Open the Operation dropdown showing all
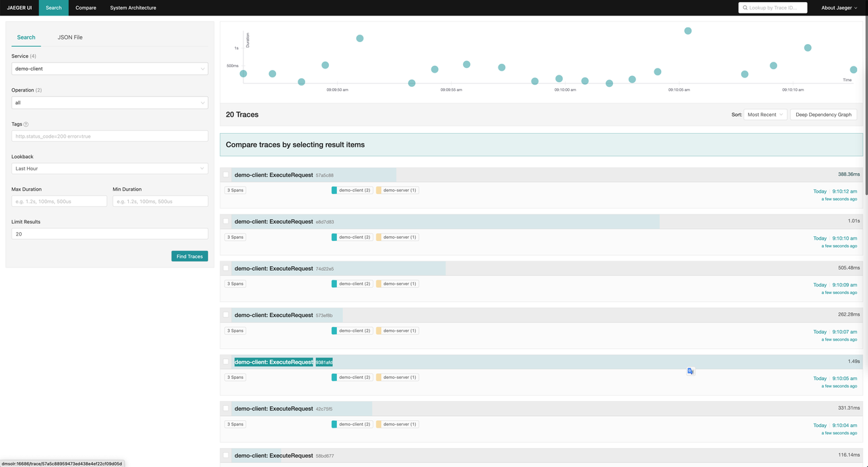This screenshot has width=868, height=467. point(110,102)
